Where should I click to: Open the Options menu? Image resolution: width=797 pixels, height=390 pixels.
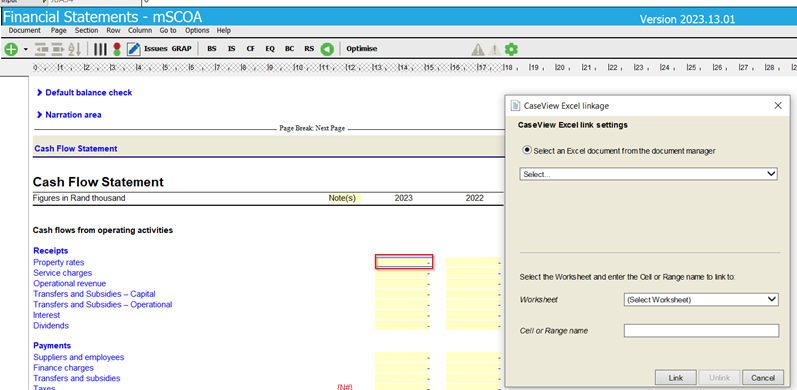197,31
